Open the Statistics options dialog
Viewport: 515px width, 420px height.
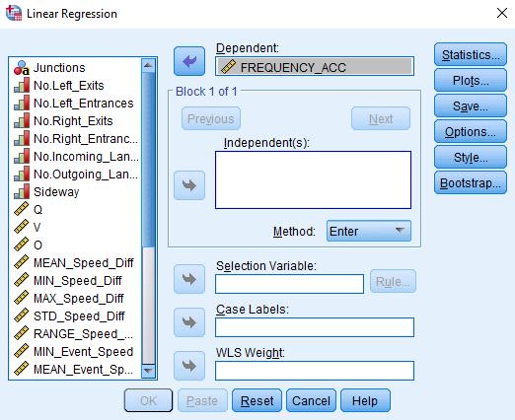pos(471,54)
